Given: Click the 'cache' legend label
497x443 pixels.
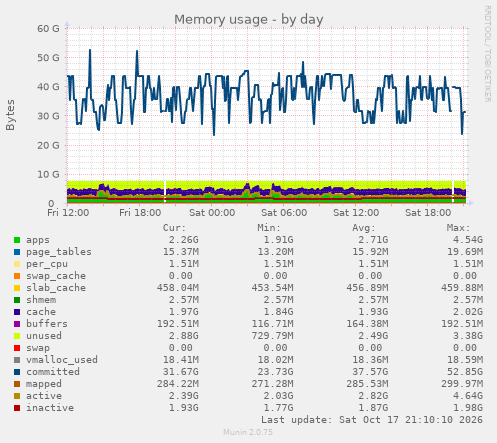Looking at the screenshot, I should (x=41, y=312).
